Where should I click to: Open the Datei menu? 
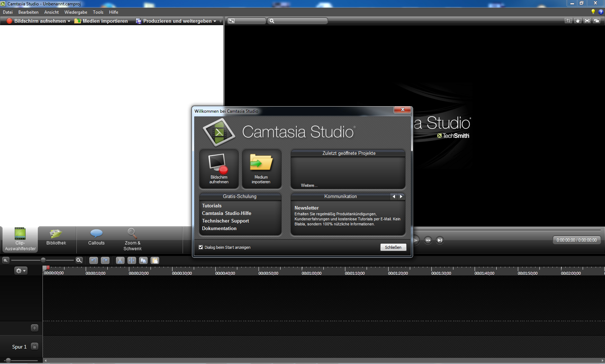pos(8,12)
